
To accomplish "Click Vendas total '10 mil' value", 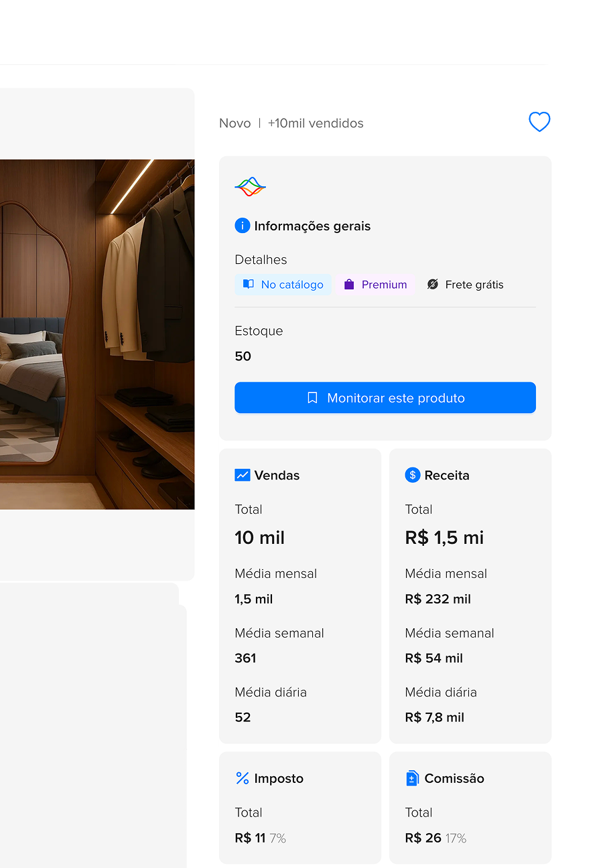I will (259, 538).
